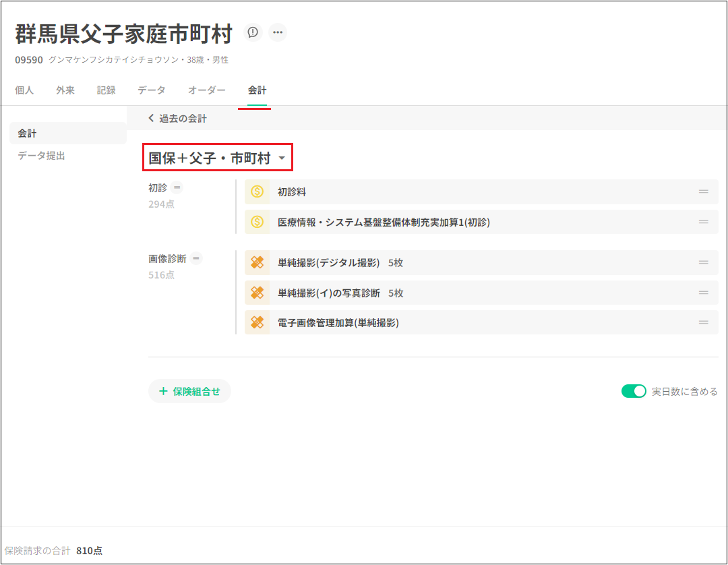This screenshot has height=565, width=728.
Task: Click bandage icon beside 単純撮影(イ)の写真診断
Action: 257,293
